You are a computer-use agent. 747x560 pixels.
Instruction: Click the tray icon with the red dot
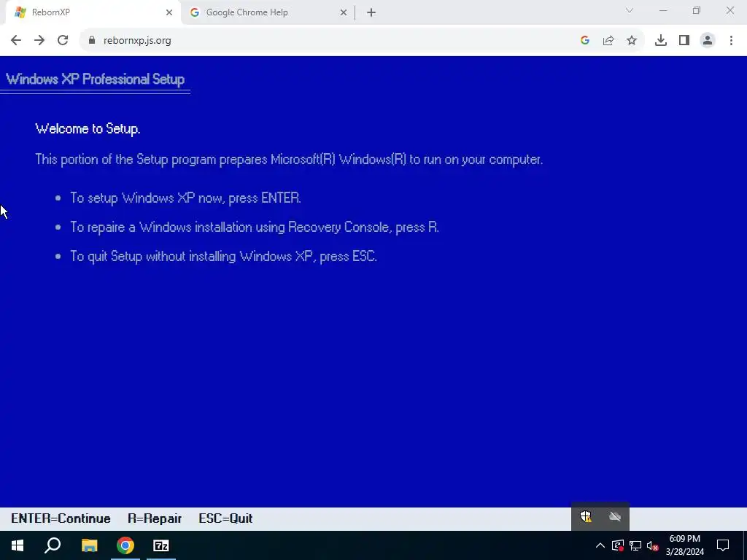[618, 545]
